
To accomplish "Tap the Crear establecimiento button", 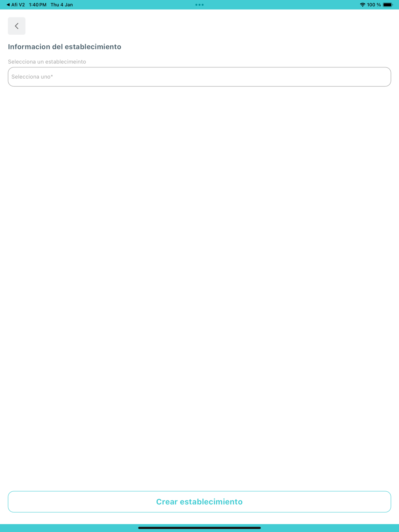I will pyautogui.click(x=199, y=502).
